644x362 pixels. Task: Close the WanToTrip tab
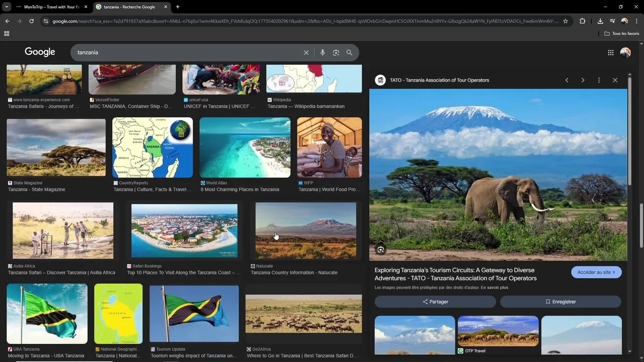[86, 7]
